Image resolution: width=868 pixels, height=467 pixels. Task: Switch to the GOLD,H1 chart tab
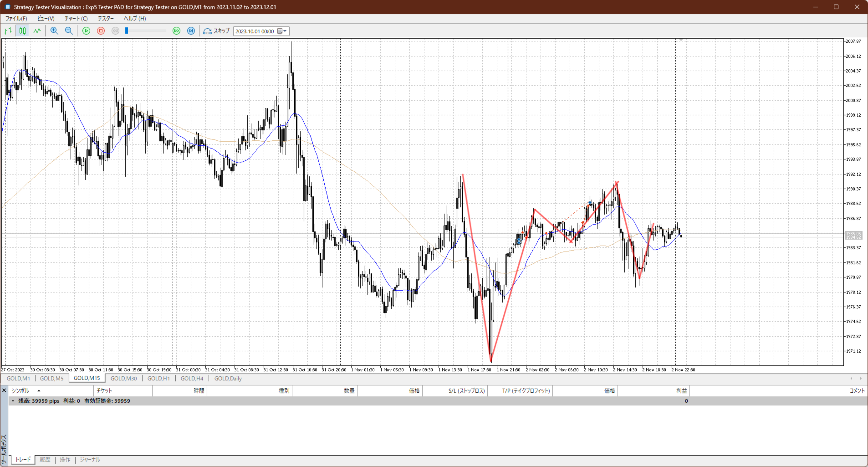tap(158, 379)
